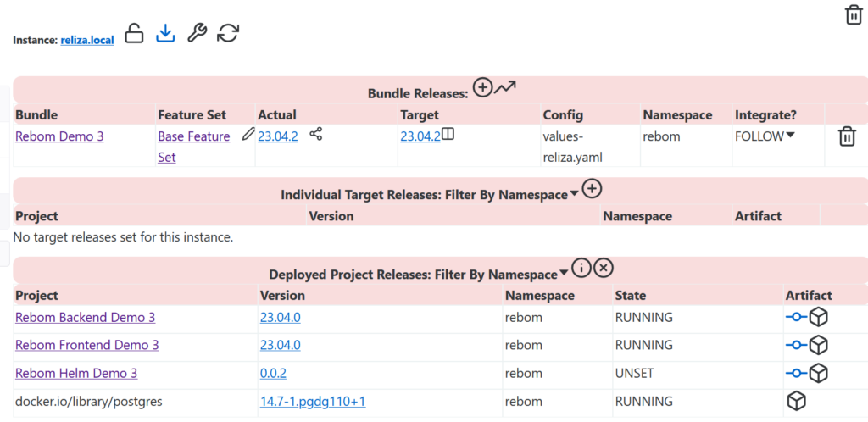Delete the Rebom Demo 3 bundle row

click(x=847, y=136)
